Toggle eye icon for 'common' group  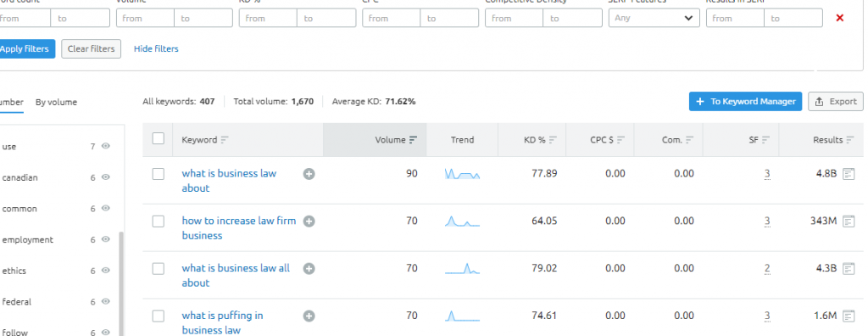coord(106,209)
